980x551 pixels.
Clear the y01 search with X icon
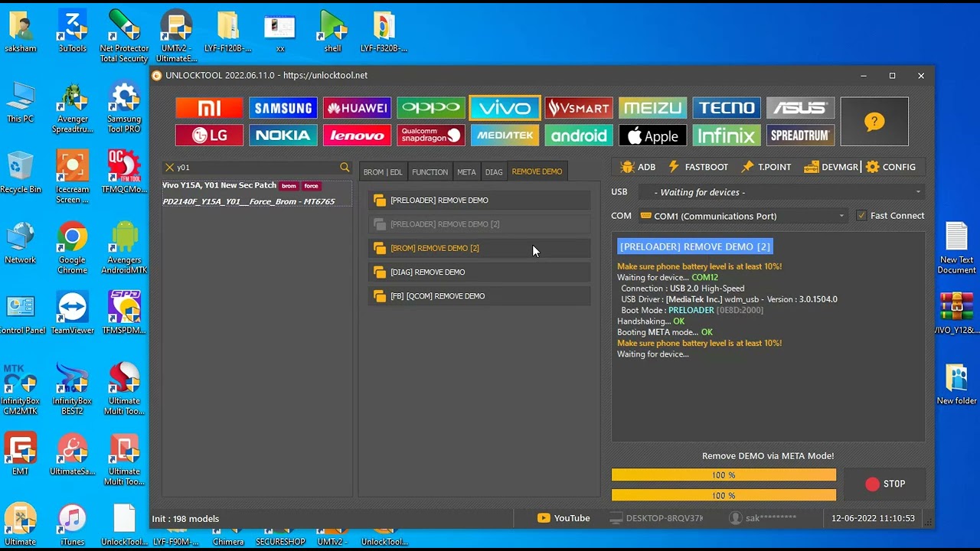tap(169, 167)
